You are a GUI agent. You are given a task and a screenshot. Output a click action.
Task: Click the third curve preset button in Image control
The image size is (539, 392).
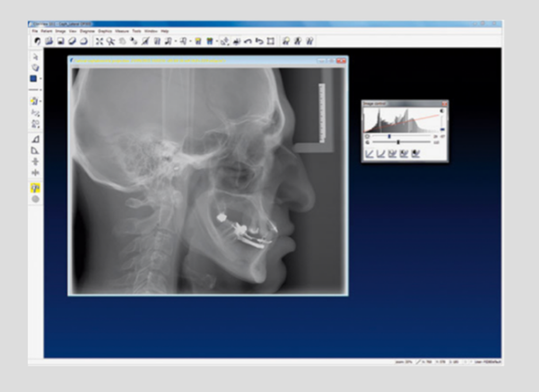point(392,154)
